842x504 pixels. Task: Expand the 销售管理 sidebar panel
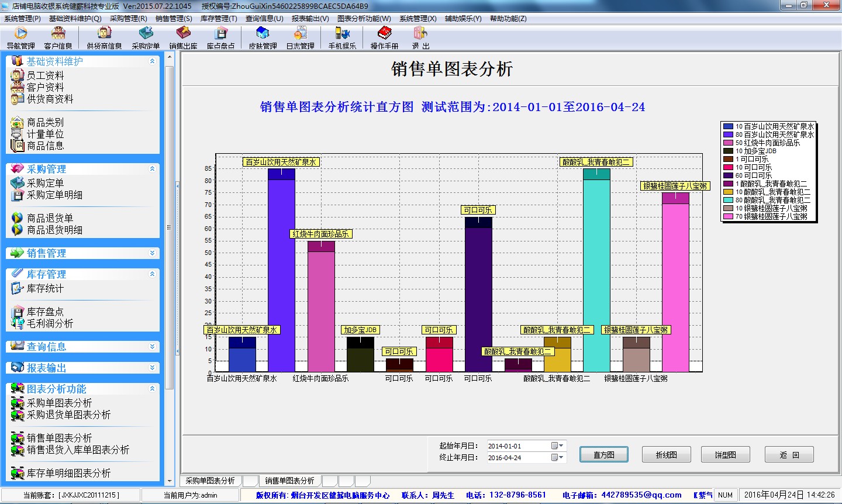coord(152,253)
